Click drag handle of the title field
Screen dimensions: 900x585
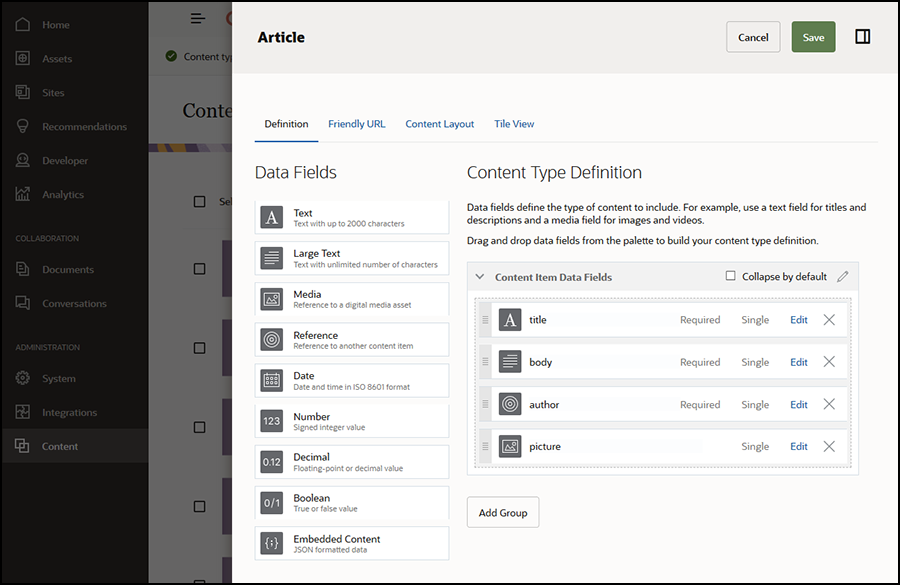click(x=486, y=320)
